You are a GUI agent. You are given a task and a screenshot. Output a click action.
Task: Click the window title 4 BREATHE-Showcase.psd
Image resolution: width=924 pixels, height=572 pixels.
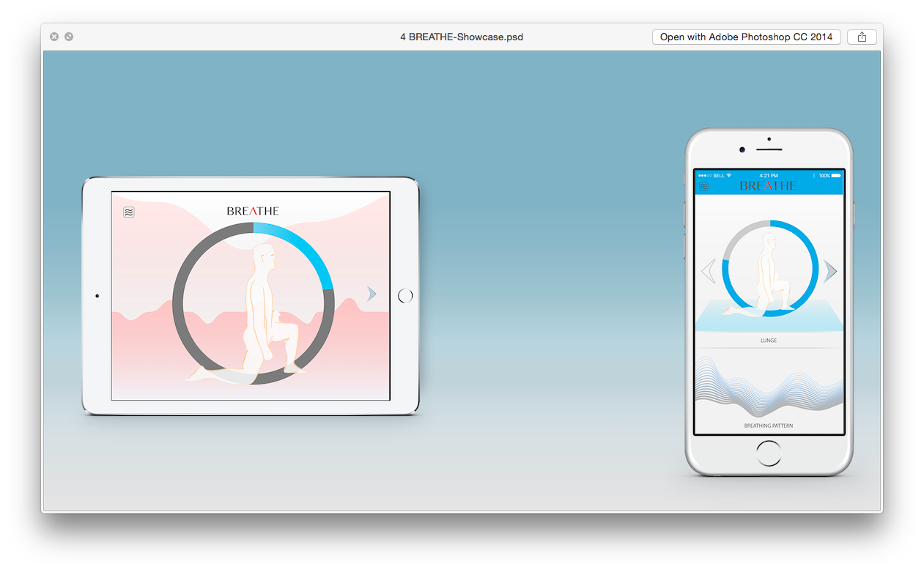point(462,37)
